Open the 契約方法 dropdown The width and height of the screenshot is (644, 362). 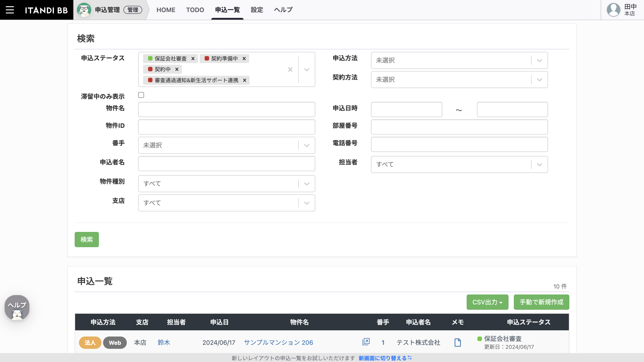pyautogui.click(x=459, y=80)
